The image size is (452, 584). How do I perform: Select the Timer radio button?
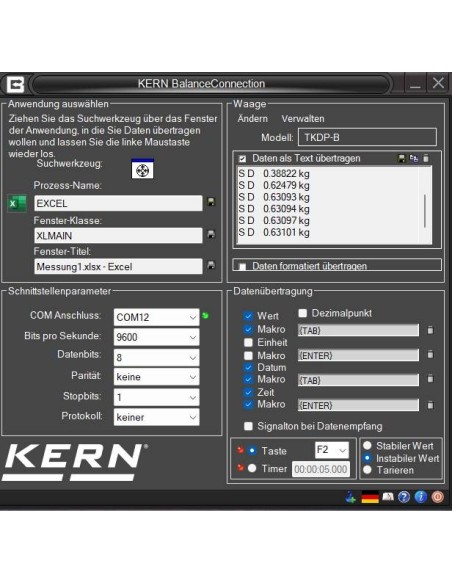252,468
